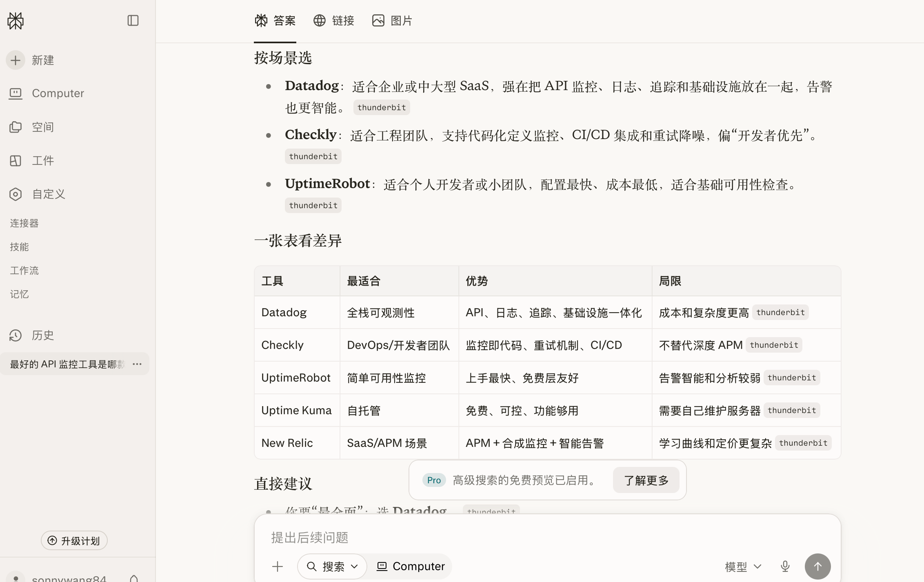924x582 pixels.
Task: Click the 最适合 column header
Action: coord(399,281)
